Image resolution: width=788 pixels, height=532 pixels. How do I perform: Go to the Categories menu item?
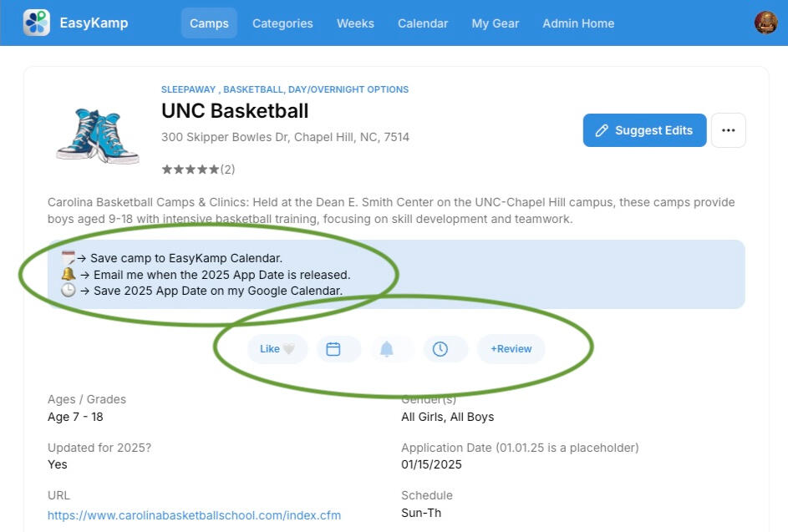tap(282, 23)
